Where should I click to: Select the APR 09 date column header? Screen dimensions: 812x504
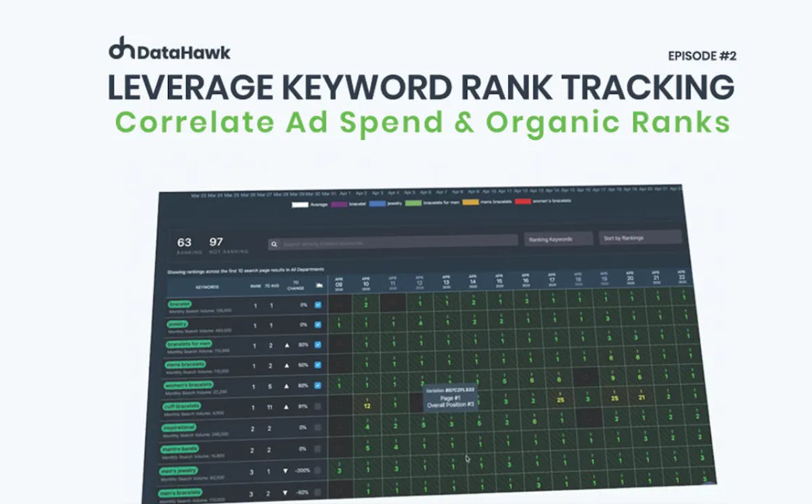pyautogui.click(x=338, y=283)
